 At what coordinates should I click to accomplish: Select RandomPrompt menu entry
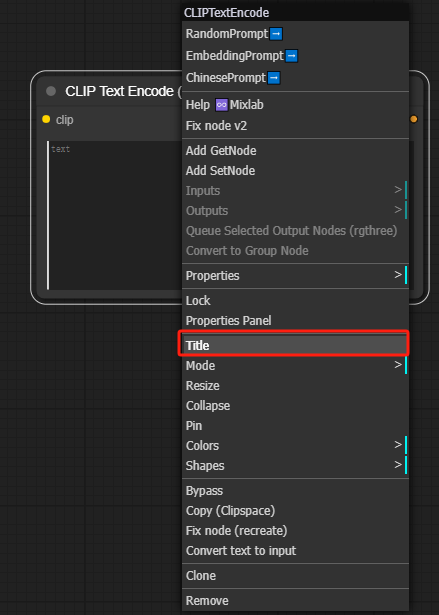295,34
